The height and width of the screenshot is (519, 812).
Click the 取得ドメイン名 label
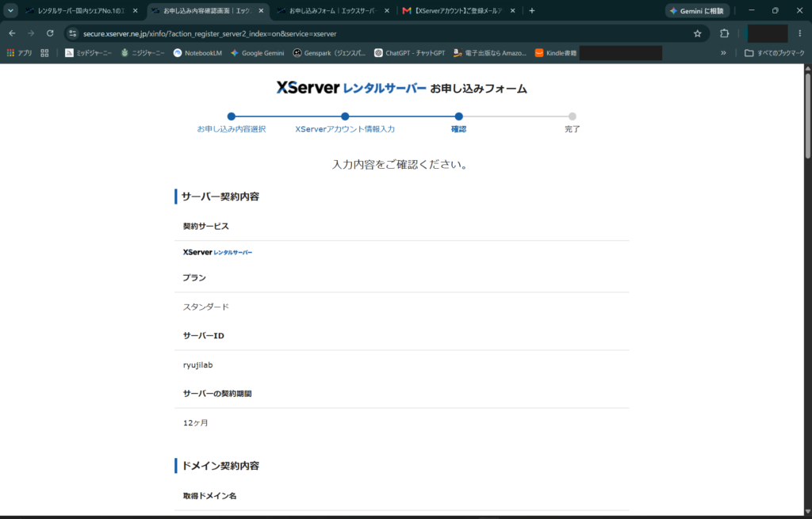pyautogui.click(x=209, y=496)
